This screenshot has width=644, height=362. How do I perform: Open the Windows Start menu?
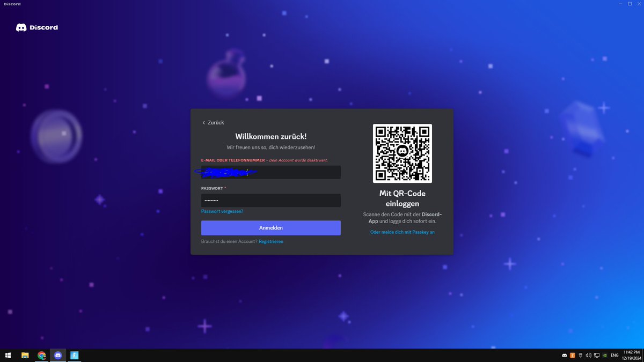point(8,355)
